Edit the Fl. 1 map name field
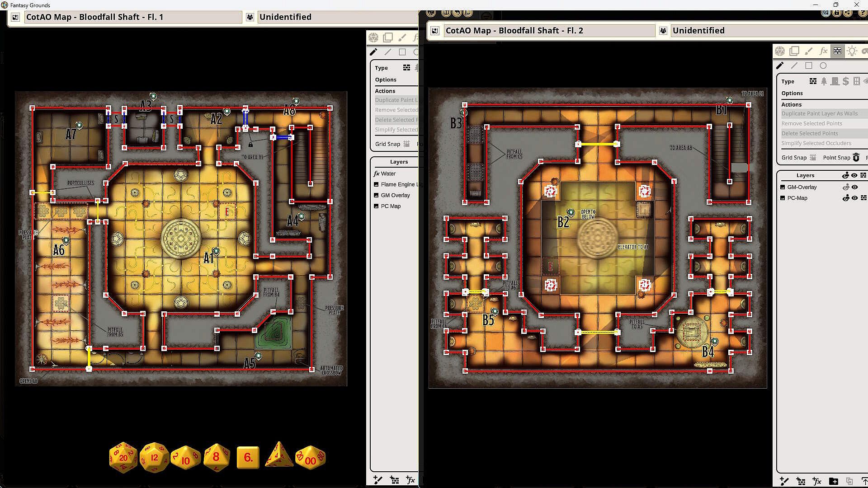Viewport: 868px width, 488px height. click(133, 17)
